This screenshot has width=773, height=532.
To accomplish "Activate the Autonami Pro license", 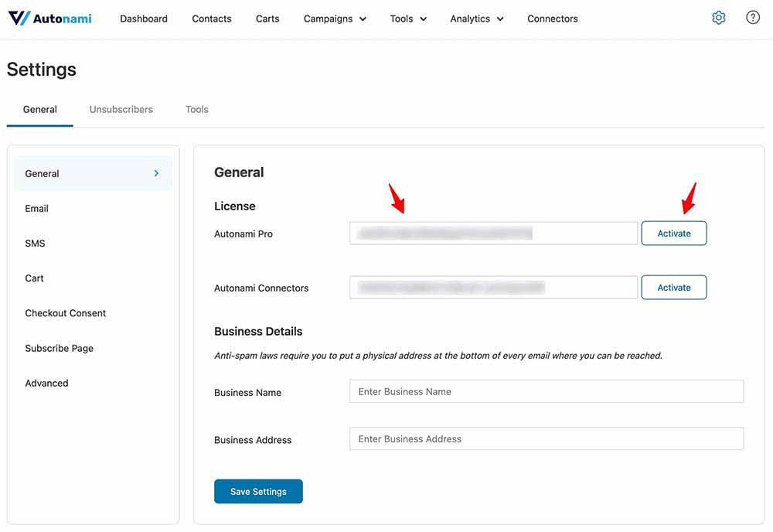I will 673,234.
